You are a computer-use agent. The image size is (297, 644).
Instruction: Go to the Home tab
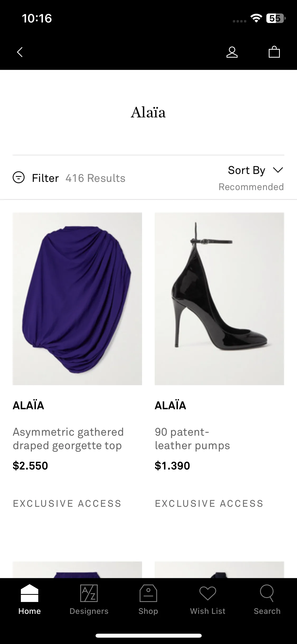30,600
